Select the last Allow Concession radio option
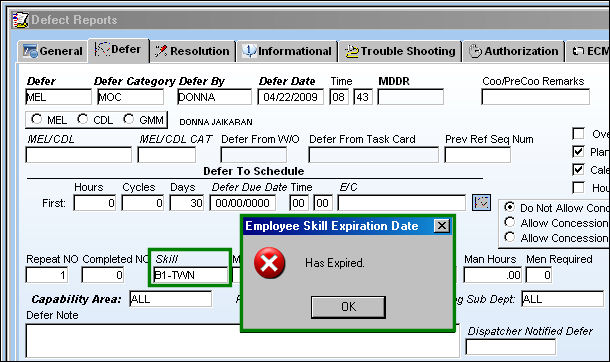 tap(510, 237)
